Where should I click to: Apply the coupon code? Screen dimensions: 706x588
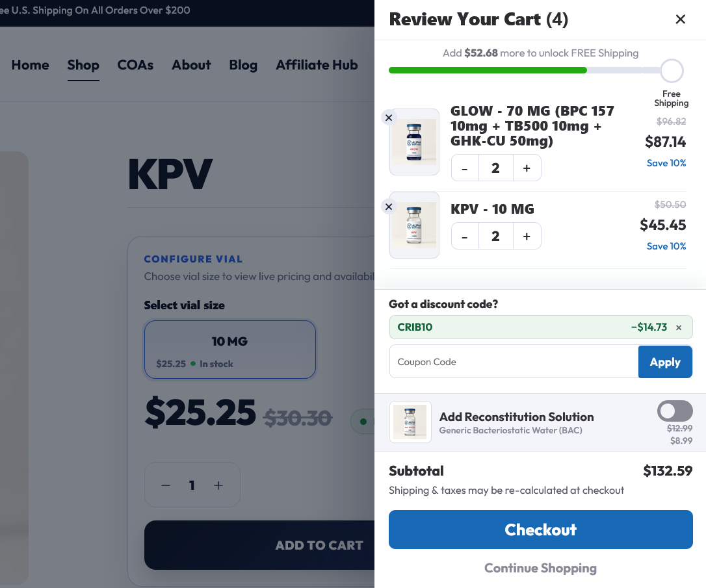[665, 362]
